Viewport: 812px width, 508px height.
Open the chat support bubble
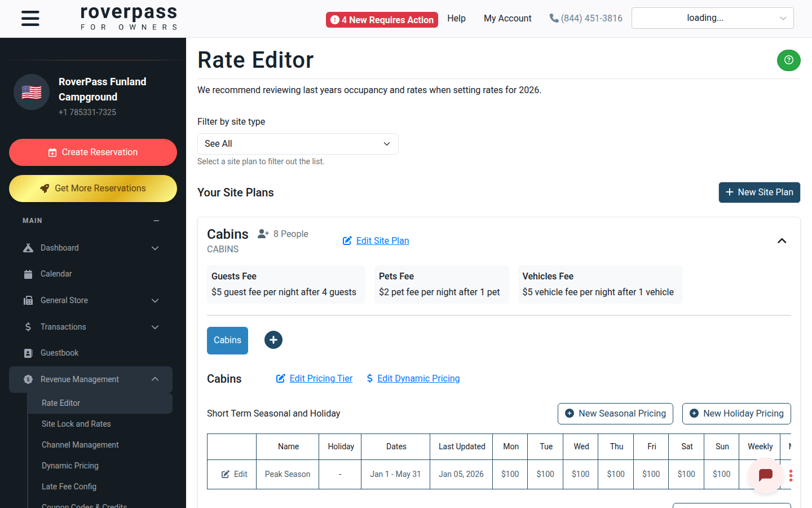click(765, 475)
